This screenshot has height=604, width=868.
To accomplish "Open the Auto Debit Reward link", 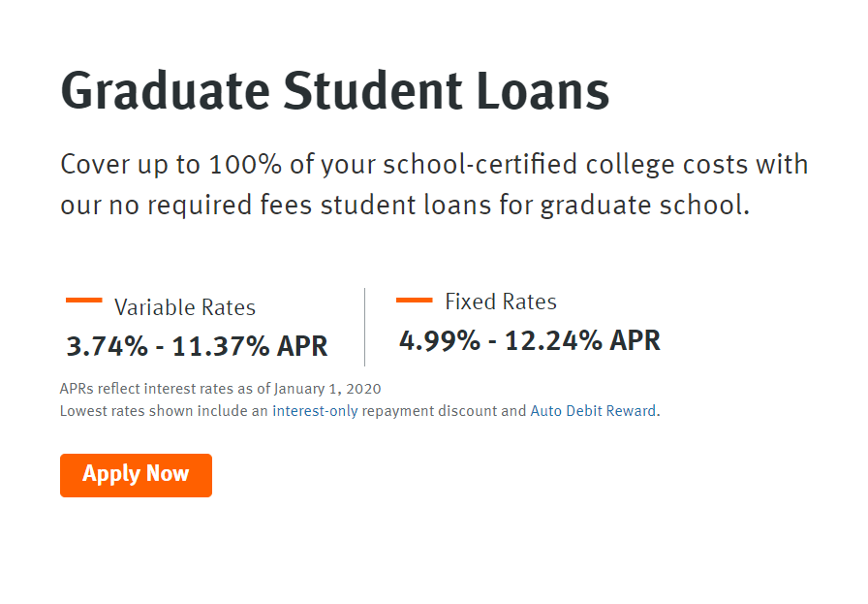I will tap(593, 411).
